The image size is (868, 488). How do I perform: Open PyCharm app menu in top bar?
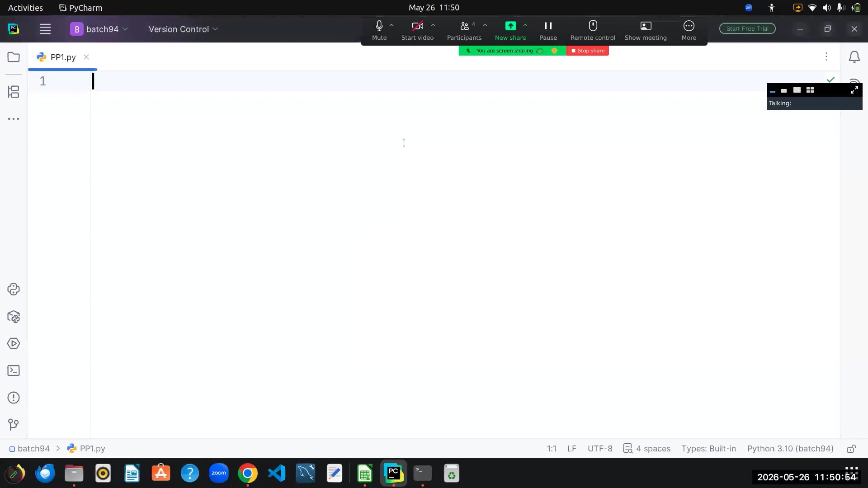point(80,8)
